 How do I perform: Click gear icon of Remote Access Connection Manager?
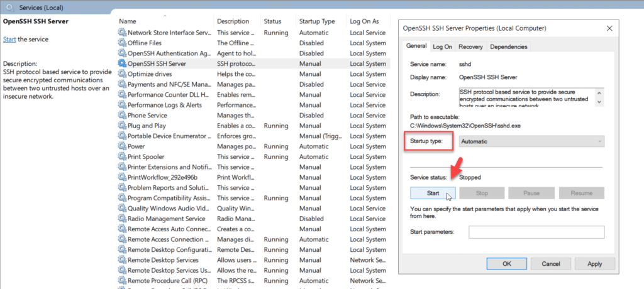pyautogui.click(x=122, y=239)
